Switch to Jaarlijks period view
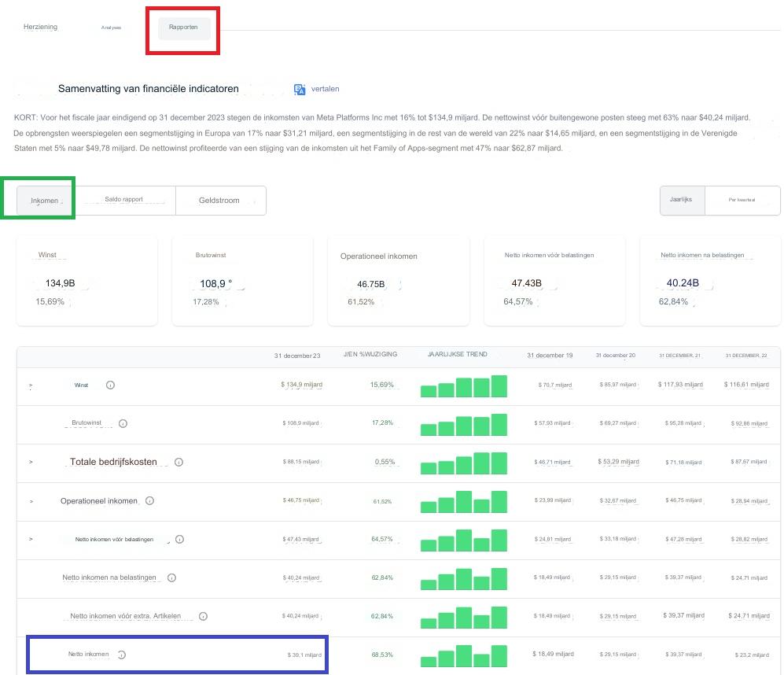This screenshot has height=675, width=784. click(x=681, y=201)
